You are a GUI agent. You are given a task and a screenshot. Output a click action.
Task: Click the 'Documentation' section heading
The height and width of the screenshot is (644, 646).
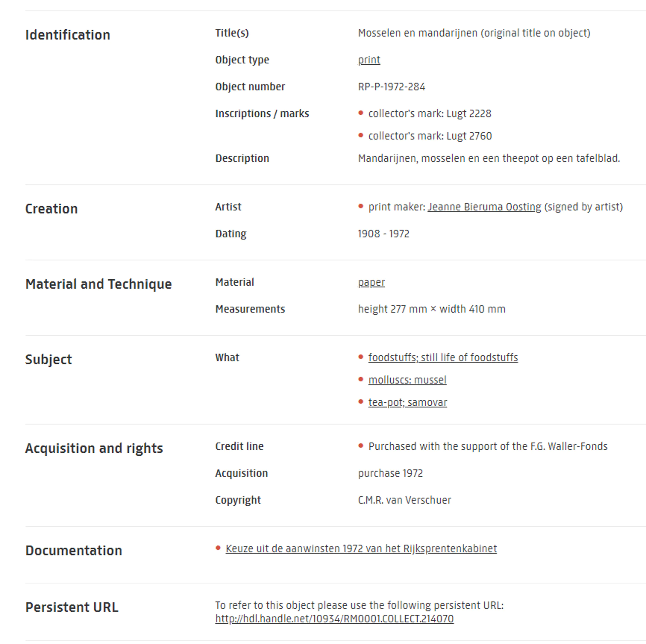click(74, 550)
